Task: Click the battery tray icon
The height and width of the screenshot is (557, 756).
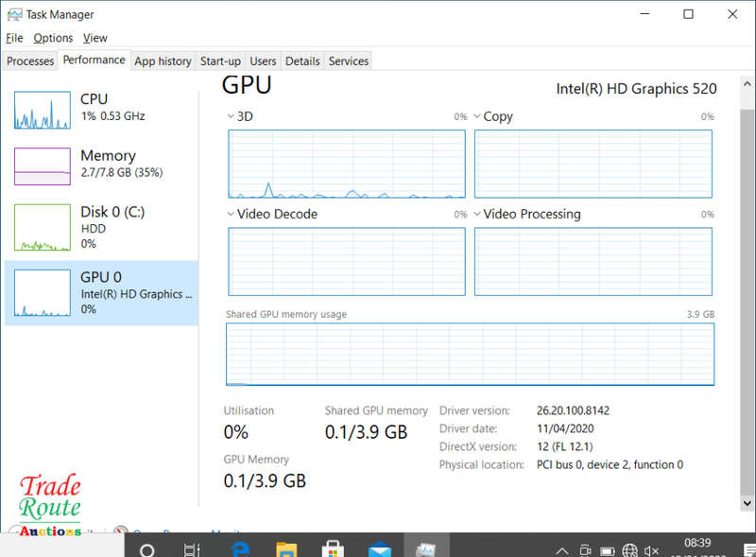Action: pos(608,550)
